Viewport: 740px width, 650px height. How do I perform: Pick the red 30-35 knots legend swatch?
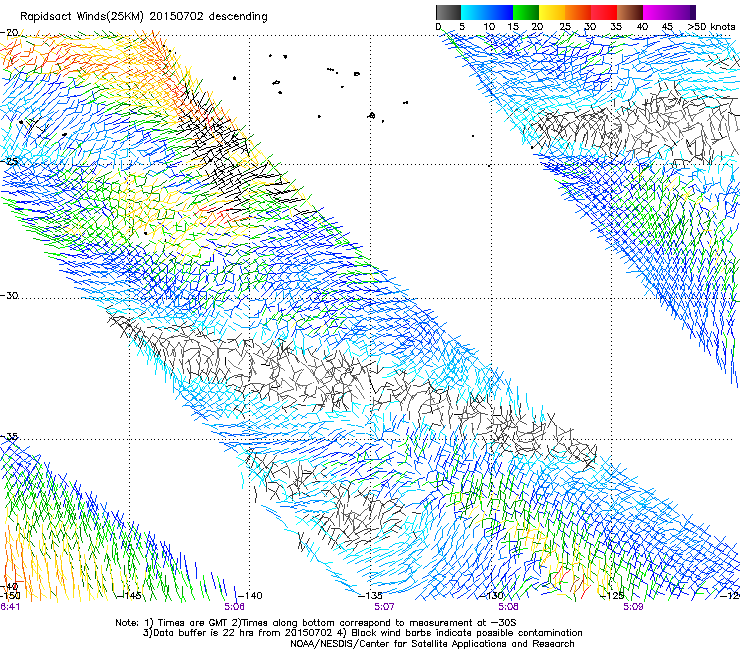click(604, 12)
